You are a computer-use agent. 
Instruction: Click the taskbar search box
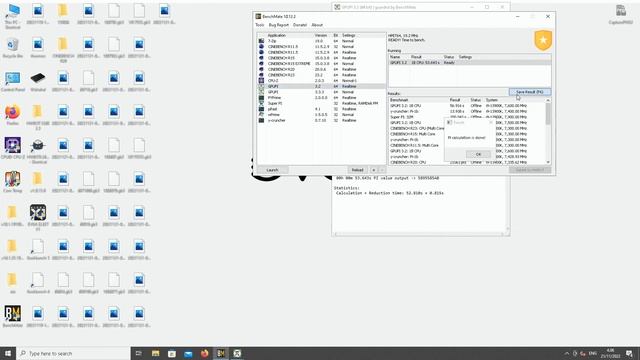[73, 353]
